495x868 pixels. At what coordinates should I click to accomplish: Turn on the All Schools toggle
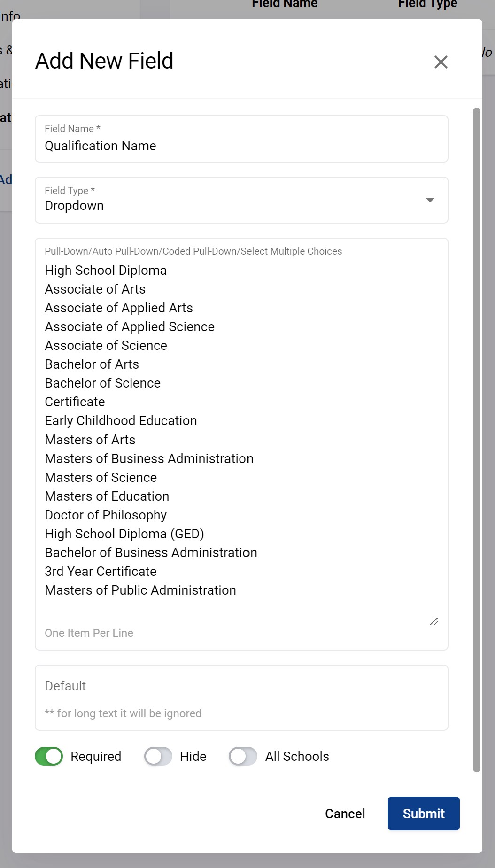click(243, 756)
